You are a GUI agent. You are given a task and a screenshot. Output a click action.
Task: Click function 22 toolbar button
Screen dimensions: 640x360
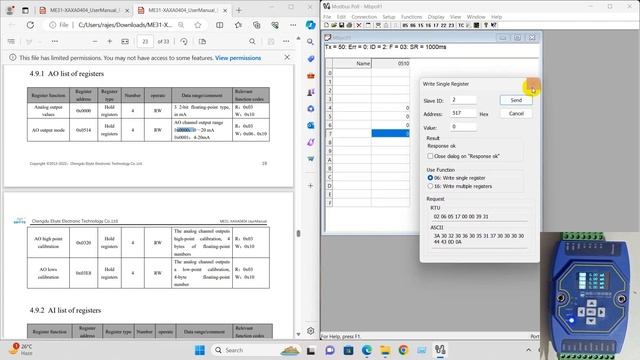click(x=443, y=25)
